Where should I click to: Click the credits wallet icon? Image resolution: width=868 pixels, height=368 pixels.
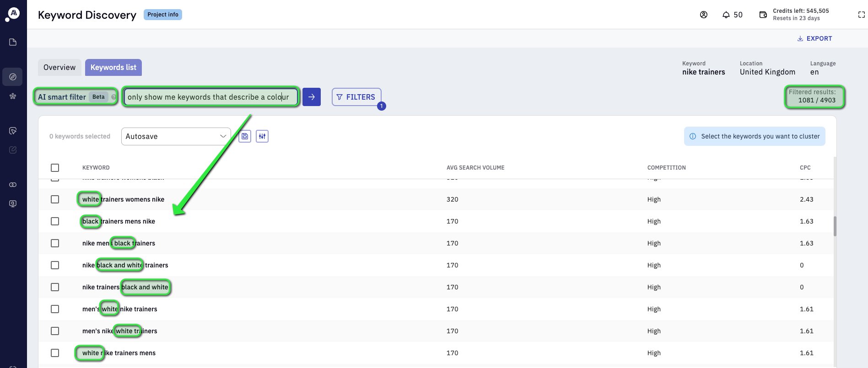(x=763, y=15)
